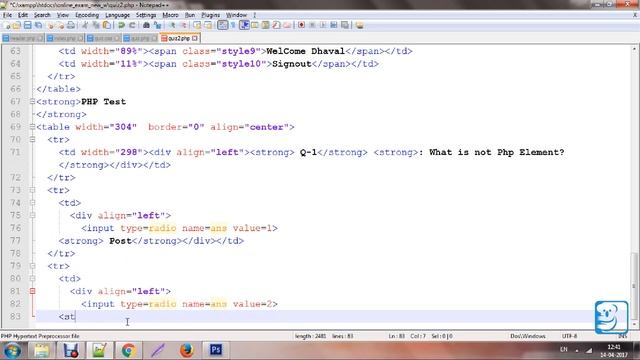
Task: Open Find with the binoculars icon
Action: click(x=146, y=25)
